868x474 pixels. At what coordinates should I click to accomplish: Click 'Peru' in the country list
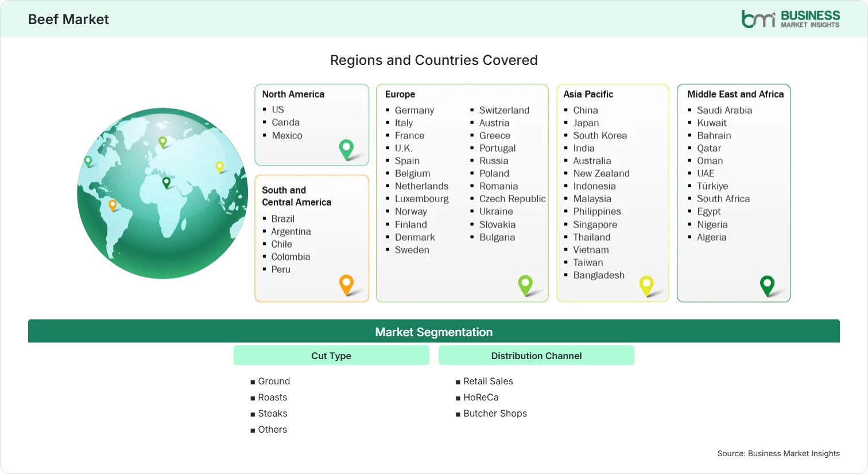click(281, 269)
